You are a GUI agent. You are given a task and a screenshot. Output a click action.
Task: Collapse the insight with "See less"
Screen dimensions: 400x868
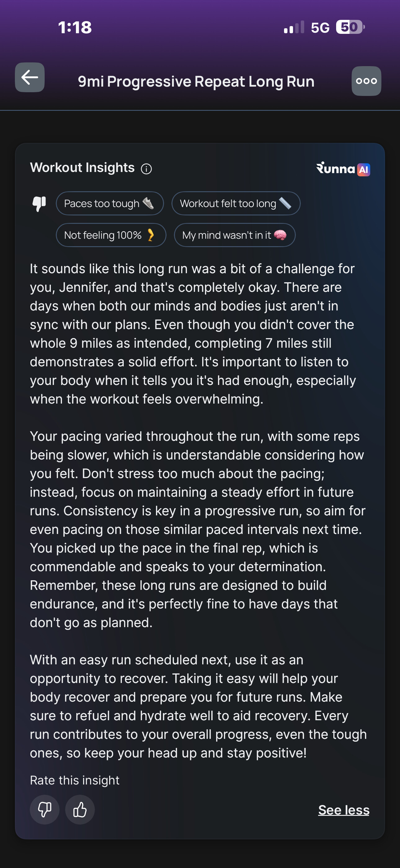click(x=344, y=810)
